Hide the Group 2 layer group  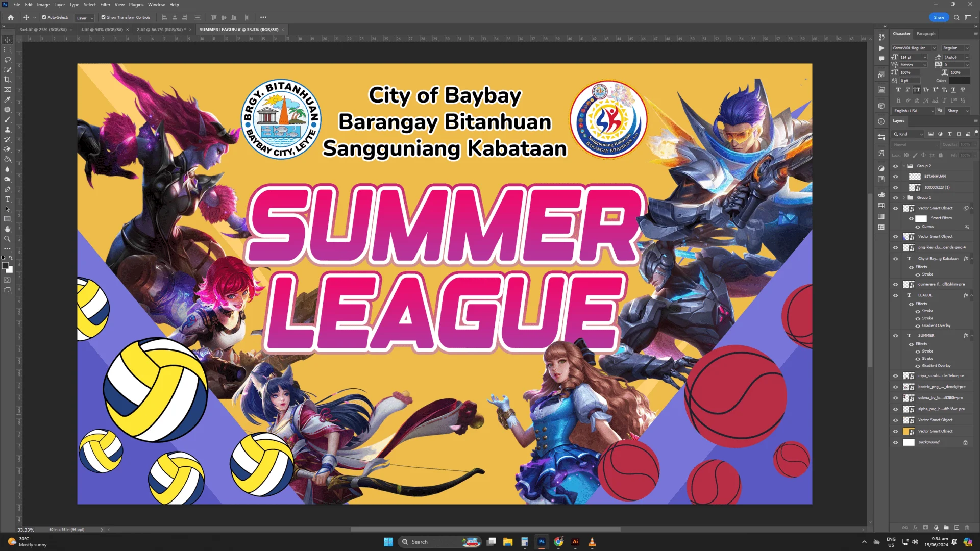[x=895, y=166]
